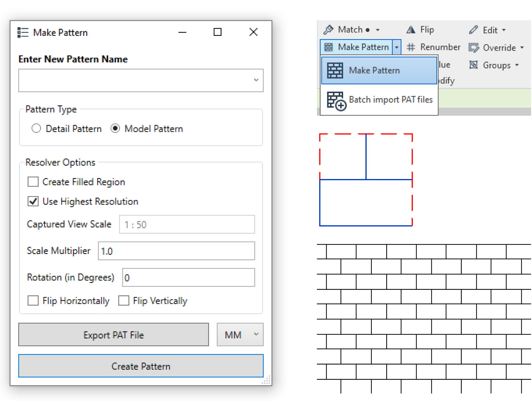This screenshot has width=532, height=401.
Task: Select Make Pattern from the dropdown menu
Action: pos(374,70)
